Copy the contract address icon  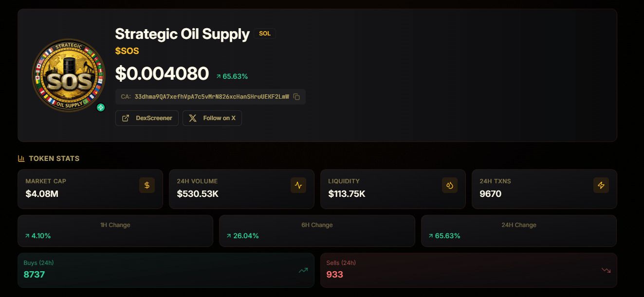(296, 97)
